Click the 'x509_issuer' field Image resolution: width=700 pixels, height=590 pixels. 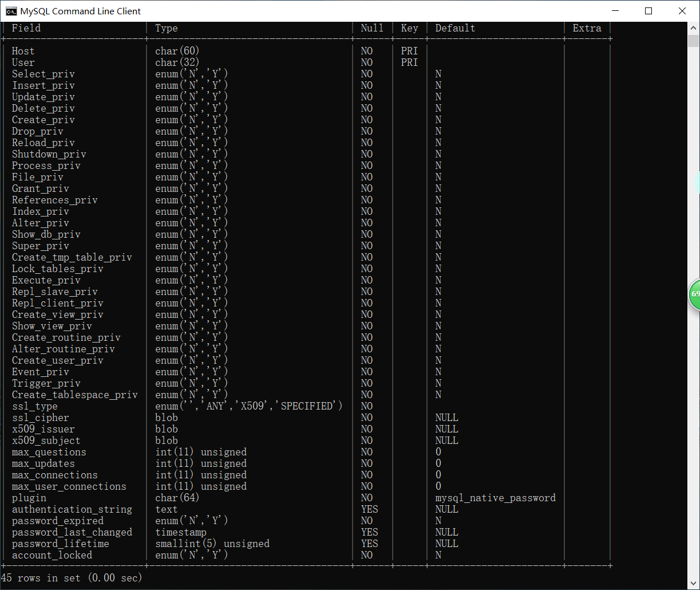[43, 429]
